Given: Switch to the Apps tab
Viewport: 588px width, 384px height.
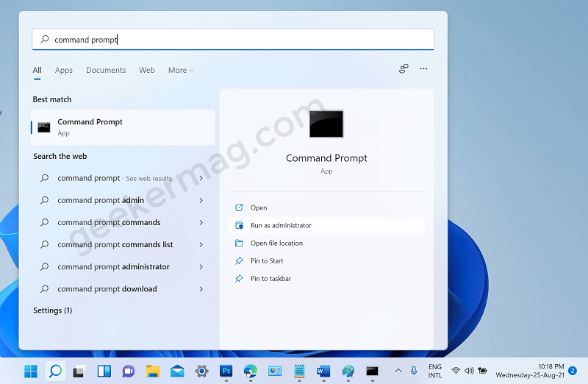Looking at the screenshot, I should coord(64,70).
